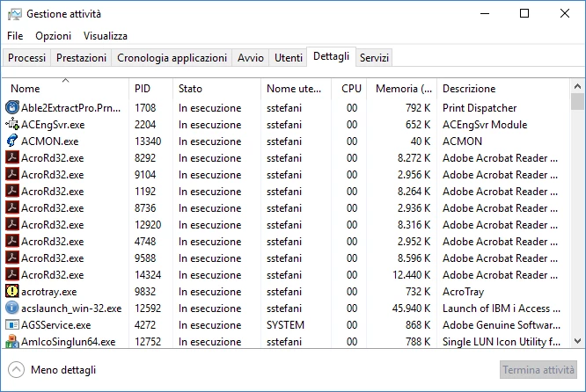Click the SYSTEM user name cell
This screenshot has height=392, width=586.
pyautogui.click(x=285, y=325)
